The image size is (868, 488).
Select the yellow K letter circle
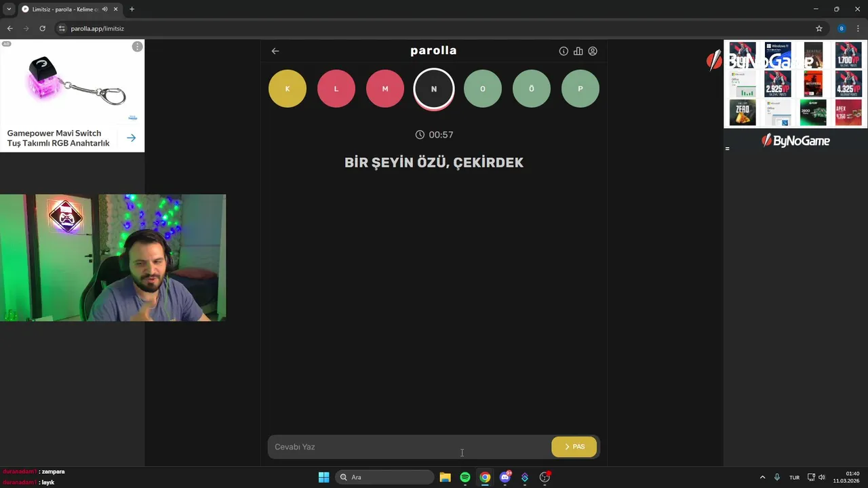[288, 89]
